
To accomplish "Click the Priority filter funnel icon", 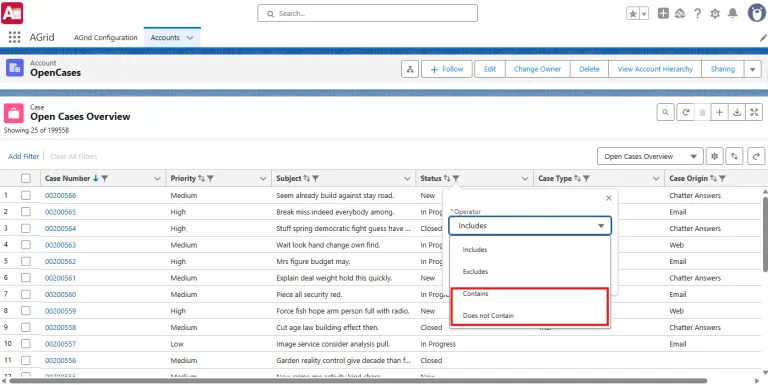I will tap(210, 179).
